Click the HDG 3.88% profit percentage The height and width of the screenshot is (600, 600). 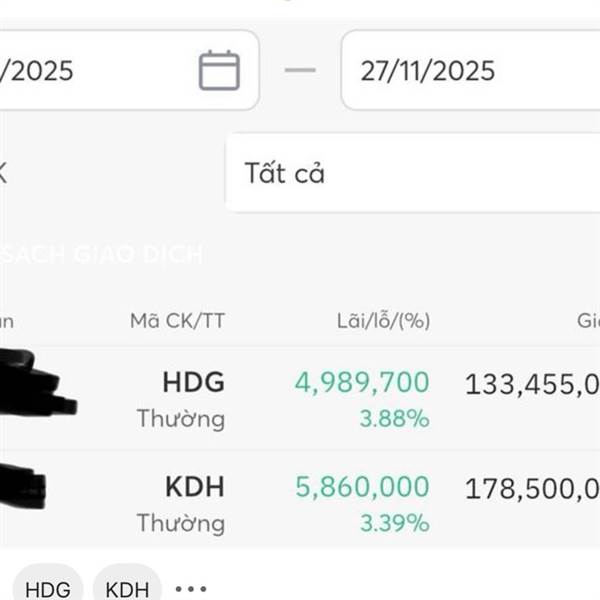click(394, 418)
